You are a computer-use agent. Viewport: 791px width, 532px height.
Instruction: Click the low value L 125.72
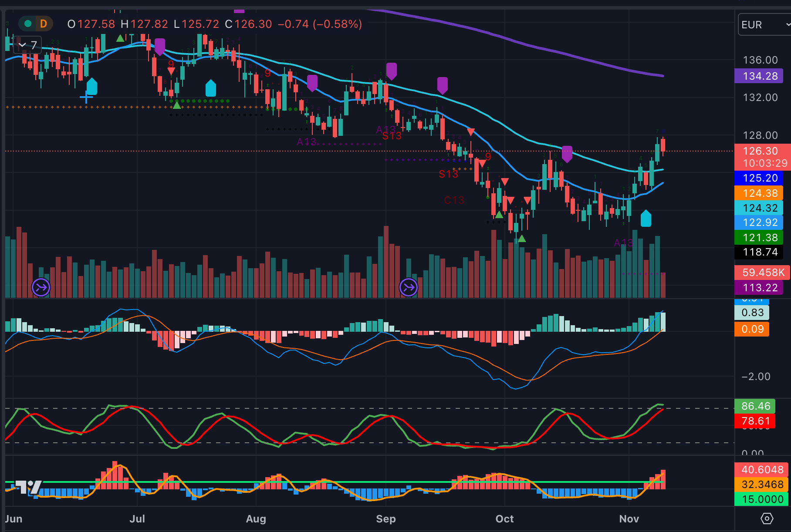[x=196, y=24]
